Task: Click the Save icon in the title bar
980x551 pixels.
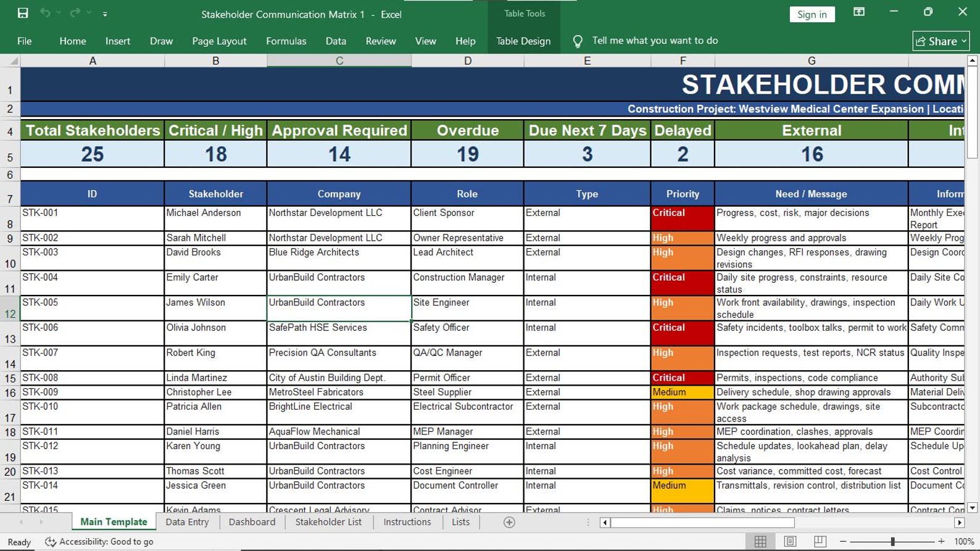Action: [23, 13]
